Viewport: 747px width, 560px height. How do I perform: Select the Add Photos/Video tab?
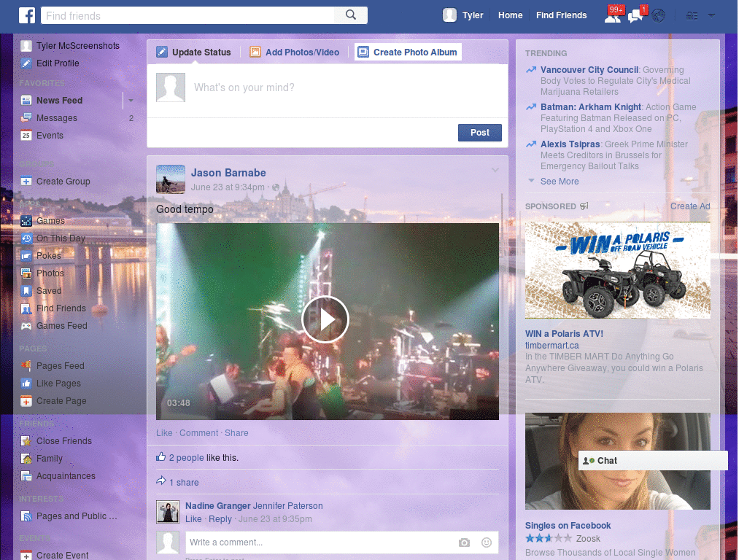coord(295,52)
